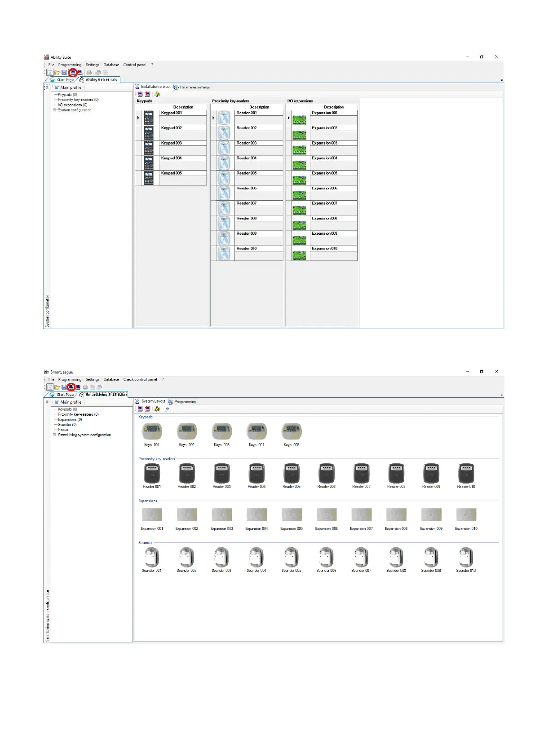Select the Keypad 004 device image in Ability Suite

pyautogui.click(x=149, y=163)
